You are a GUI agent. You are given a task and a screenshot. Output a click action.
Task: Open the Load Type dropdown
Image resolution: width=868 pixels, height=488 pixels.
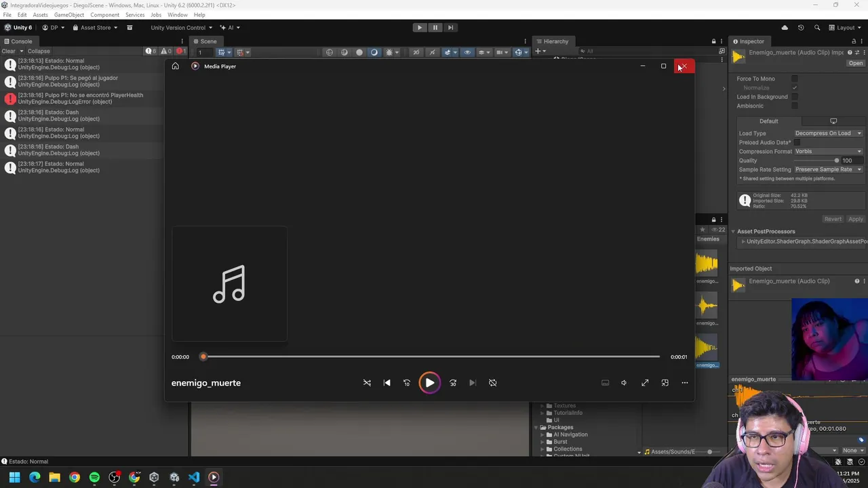pyautogui.click(x=828, y=134)
